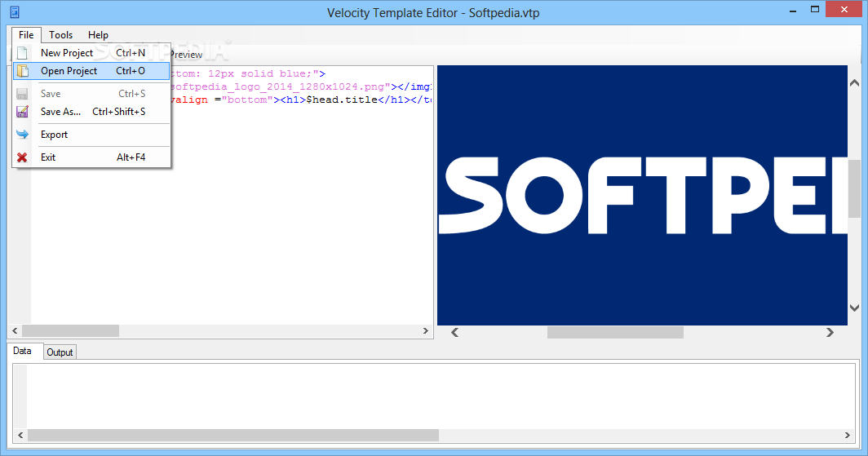The height and width of the screenshot is (456, 868).
Task: Click the logo png filename in code
Action: click(x=278, y=87)
